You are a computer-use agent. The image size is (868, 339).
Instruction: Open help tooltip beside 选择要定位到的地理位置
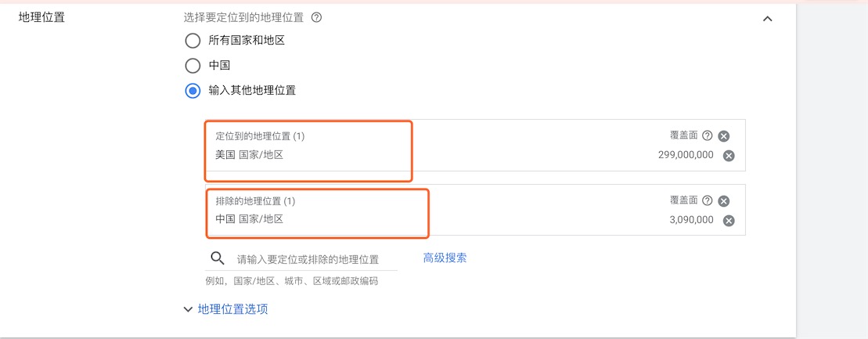tap(317, 18)
